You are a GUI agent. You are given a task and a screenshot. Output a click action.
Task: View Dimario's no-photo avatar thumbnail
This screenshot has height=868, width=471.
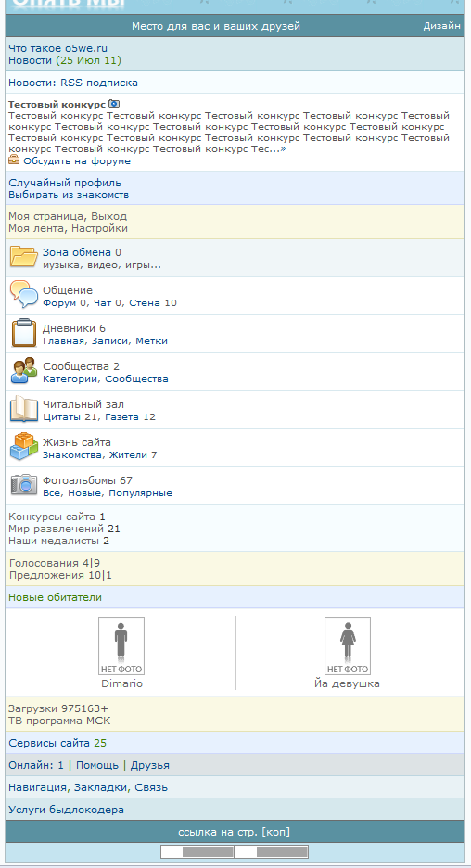[121, 645]
